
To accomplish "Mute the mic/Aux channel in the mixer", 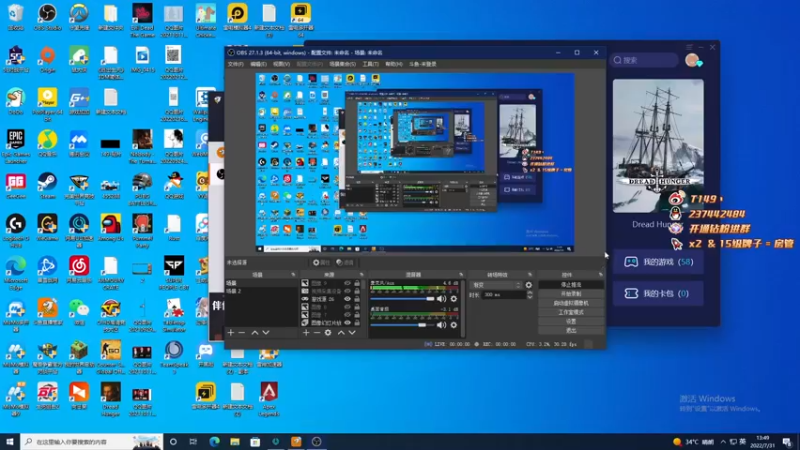I will [x=441, y=299].
